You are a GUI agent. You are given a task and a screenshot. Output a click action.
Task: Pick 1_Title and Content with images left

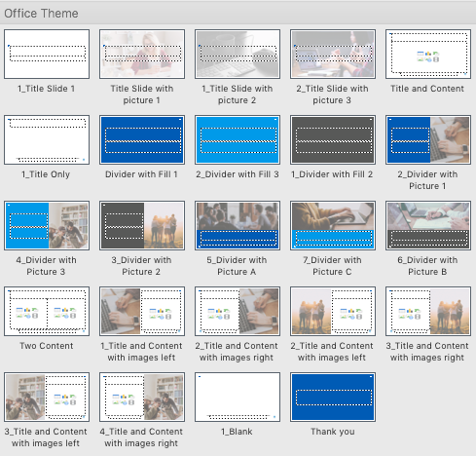click(142, 311)
